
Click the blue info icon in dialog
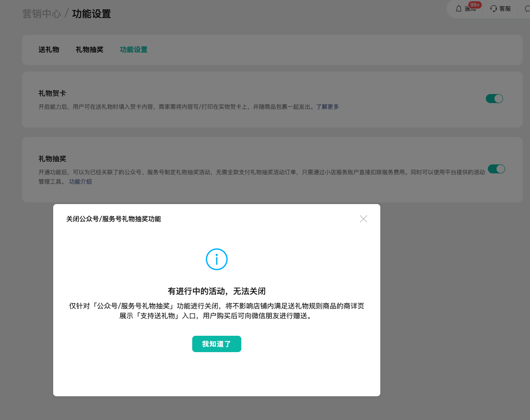(217, 259)
